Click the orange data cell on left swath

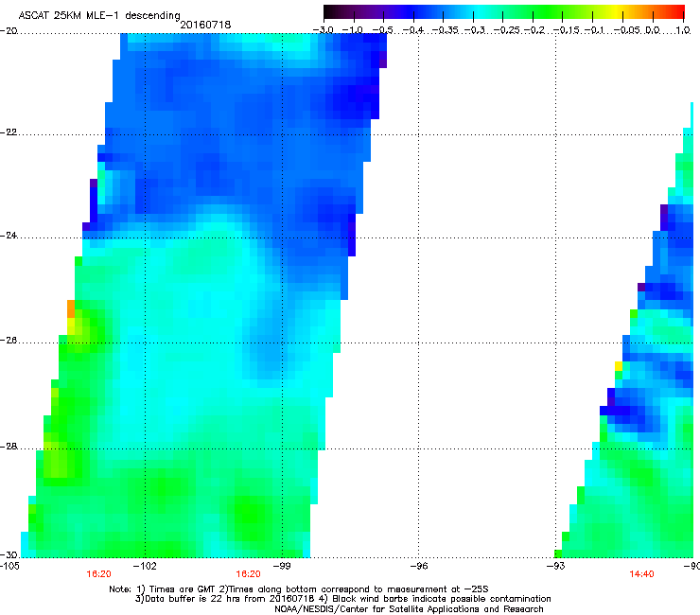tap(71, 308)
